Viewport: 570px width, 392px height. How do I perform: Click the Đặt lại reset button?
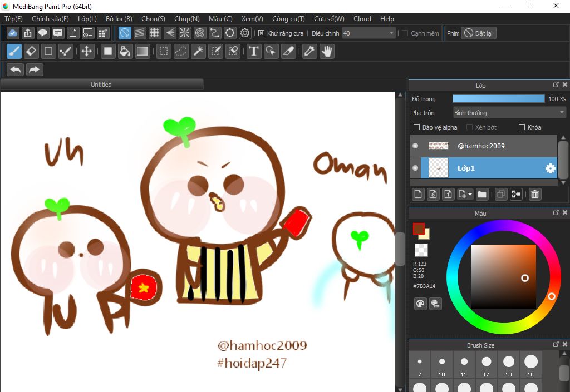tap(479, 33)
